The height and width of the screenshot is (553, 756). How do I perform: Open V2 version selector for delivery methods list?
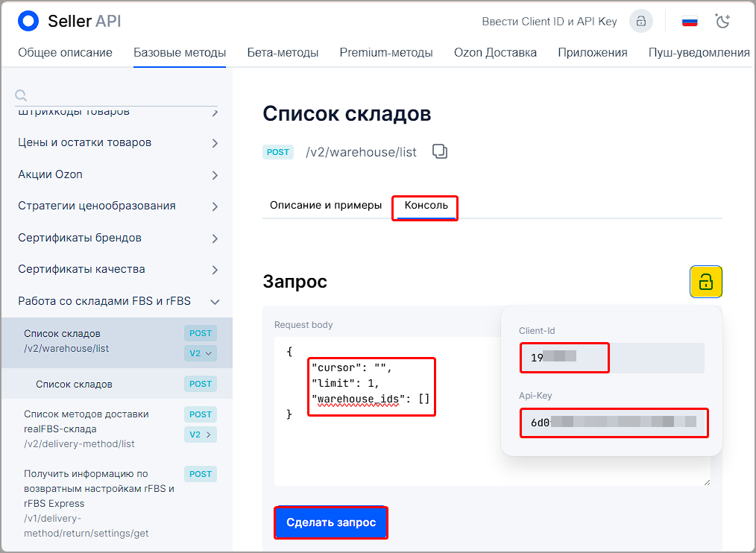[x=201, y=434]
